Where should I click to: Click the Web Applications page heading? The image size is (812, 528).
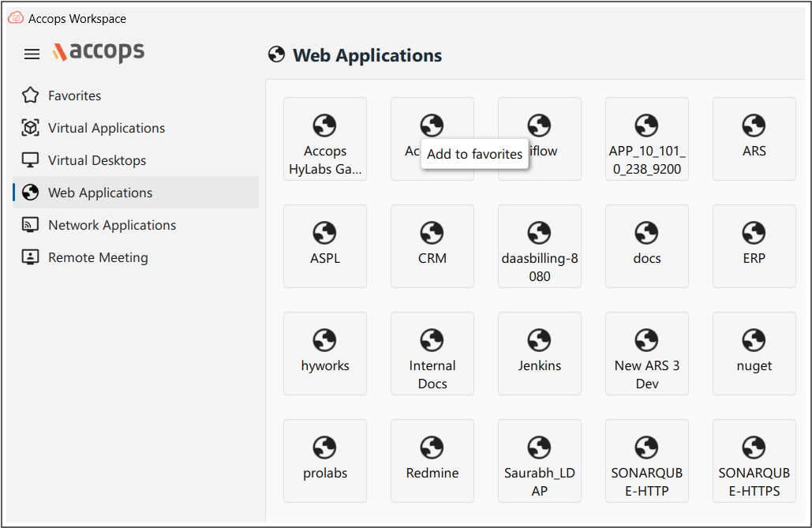coord(367,55)
